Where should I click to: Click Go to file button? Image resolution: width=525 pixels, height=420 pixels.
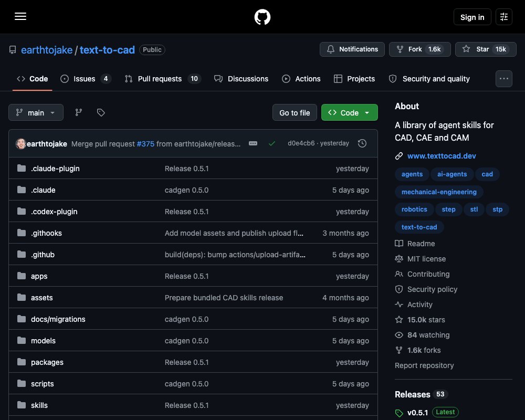pos(295,112)
